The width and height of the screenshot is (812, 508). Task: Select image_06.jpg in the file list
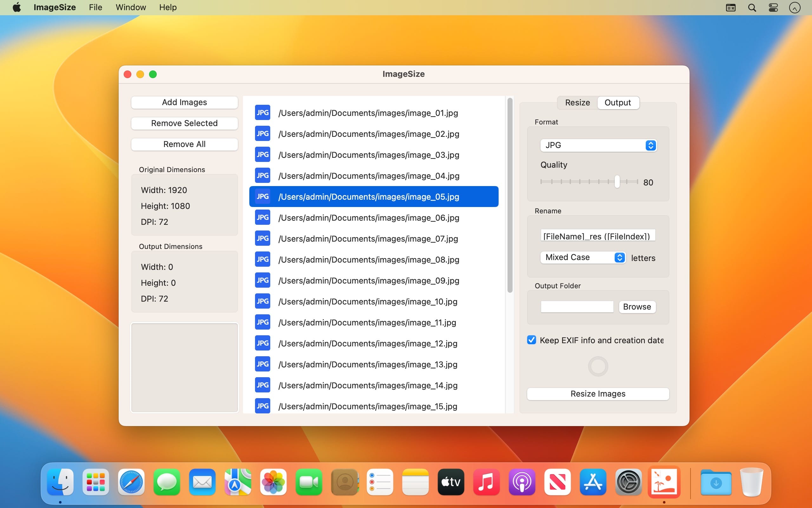point(374,218)
